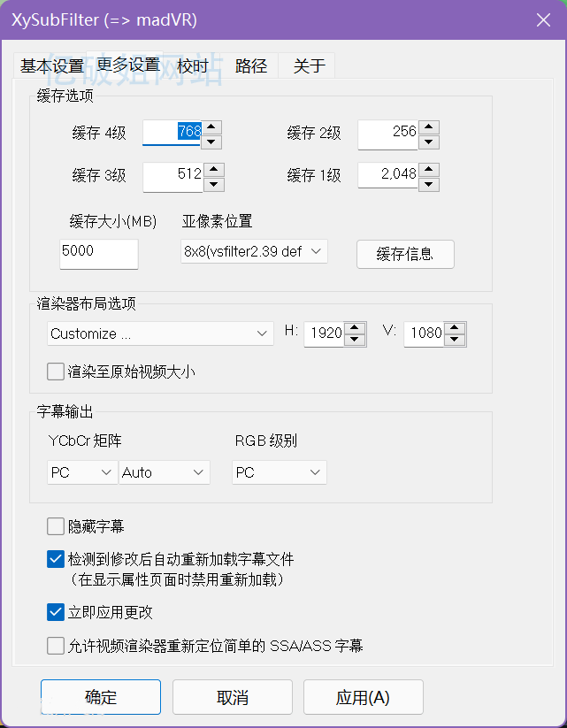This screenshot has width=567, height=728.
Task: Edit the 缓存大小(MB) input field
Action: click(97, 254)
